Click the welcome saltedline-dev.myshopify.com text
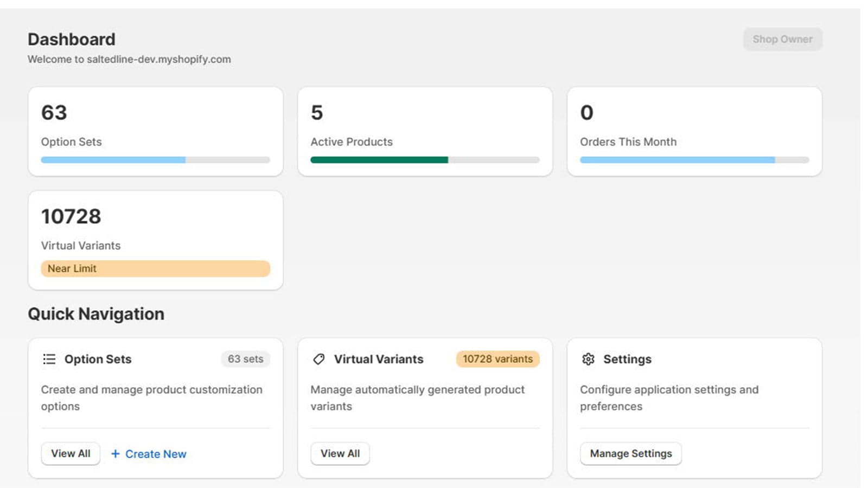868x488 pixels. click(129, 59)
